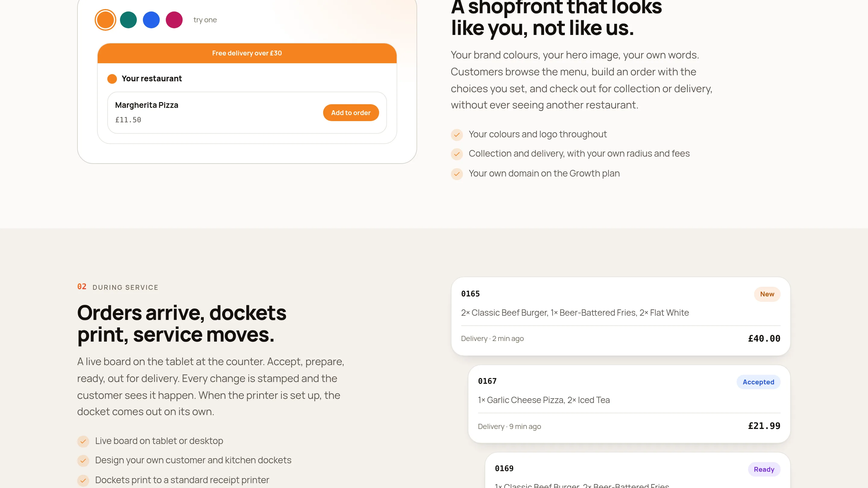Image resolution: width=868 pixels, height=488 pixels.
Task: Click check icon beside Live board on tablet
Action: 83,441
